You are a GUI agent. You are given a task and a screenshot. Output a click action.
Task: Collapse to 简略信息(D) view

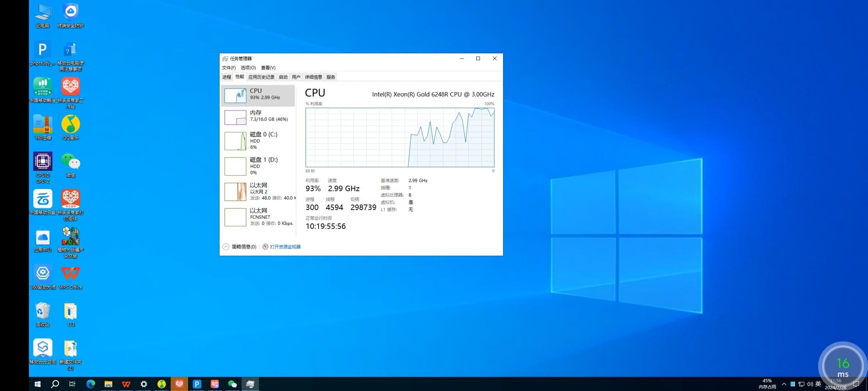click(239, 247)
